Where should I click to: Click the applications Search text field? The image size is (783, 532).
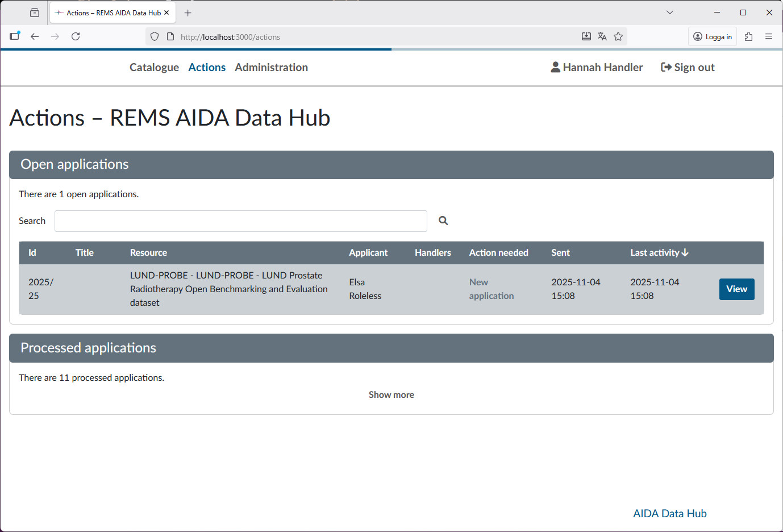(240, 221)
